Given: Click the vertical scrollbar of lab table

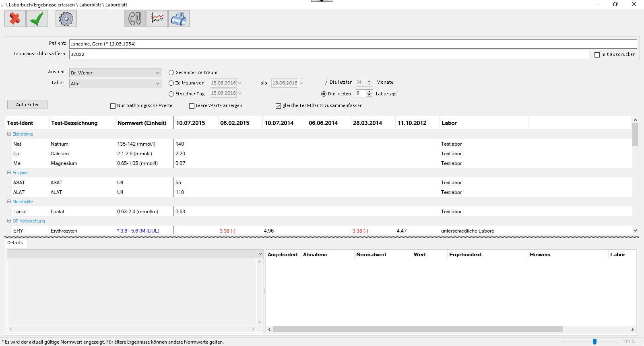Looking at the screenshot, I should [635, 135].
